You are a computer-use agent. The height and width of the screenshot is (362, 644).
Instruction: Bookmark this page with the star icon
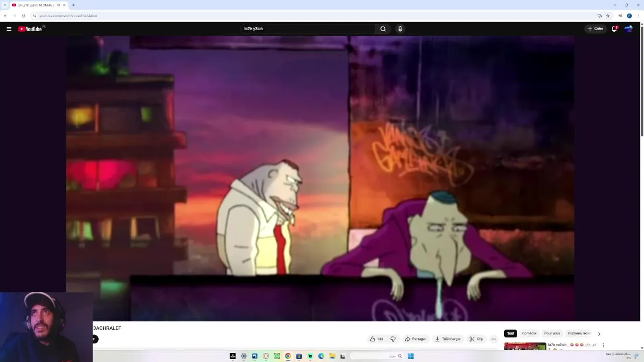(608, 16)
